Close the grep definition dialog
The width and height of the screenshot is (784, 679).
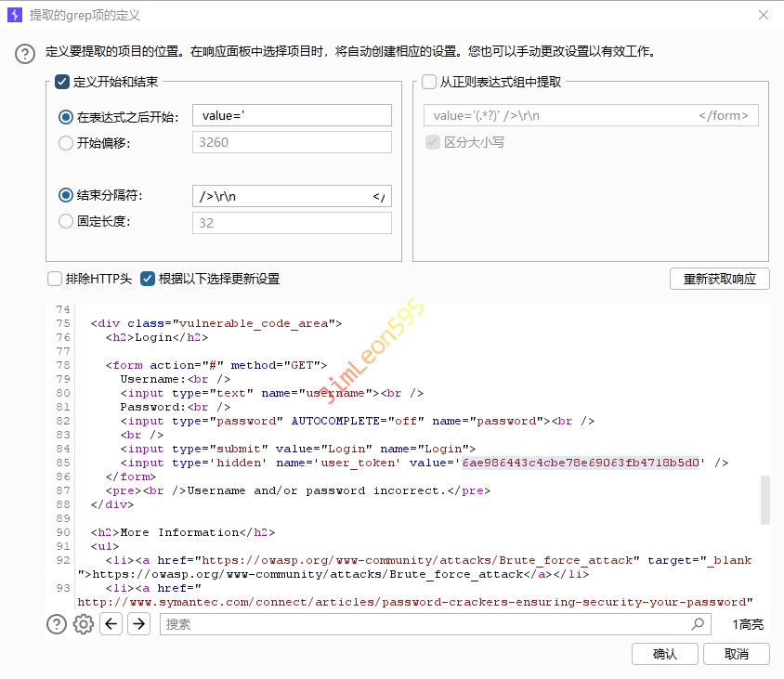tap(764, 15)
